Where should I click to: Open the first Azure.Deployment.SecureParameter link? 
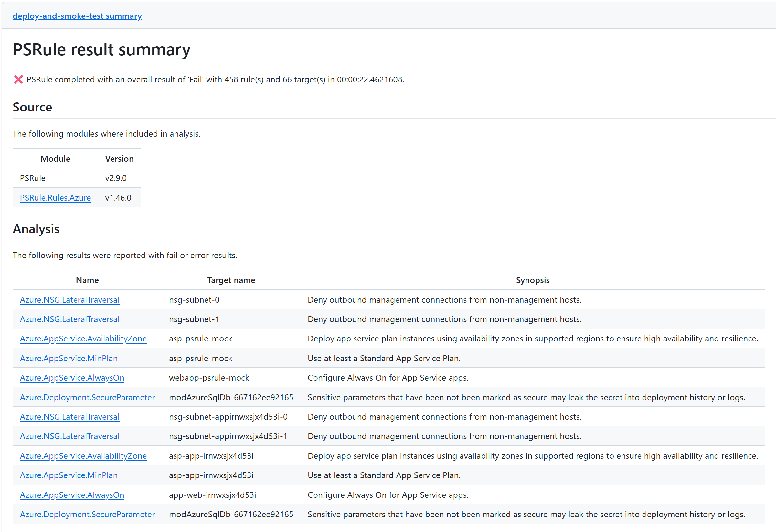click(x=87, y=397)
